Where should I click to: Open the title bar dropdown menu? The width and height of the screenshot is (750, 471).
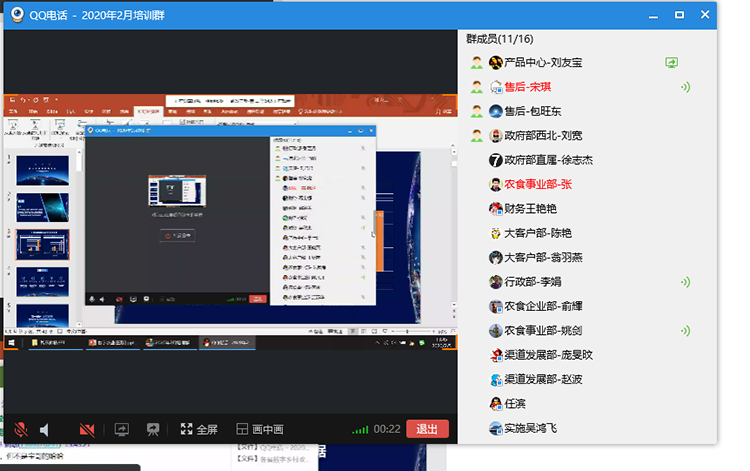[655, 14]
